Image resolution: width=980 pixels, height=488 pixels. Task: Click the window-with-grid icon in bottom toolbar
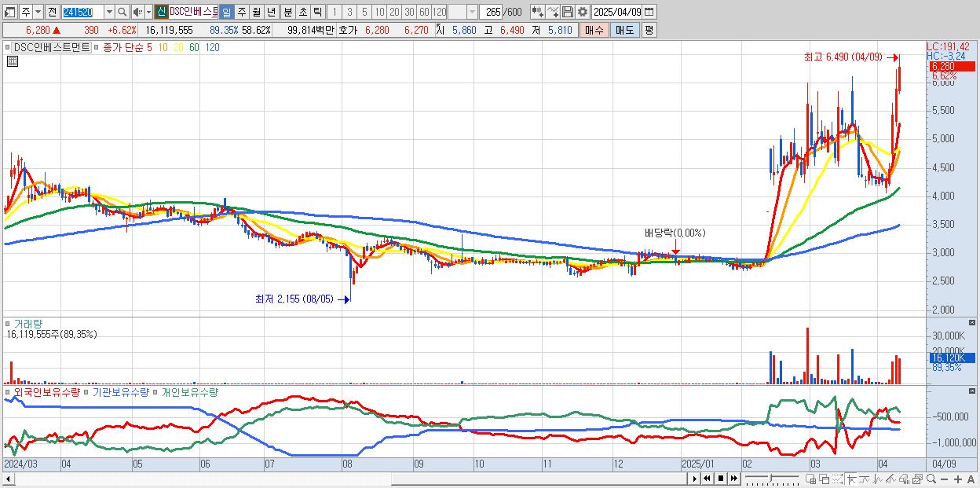(x=810, y=479)
